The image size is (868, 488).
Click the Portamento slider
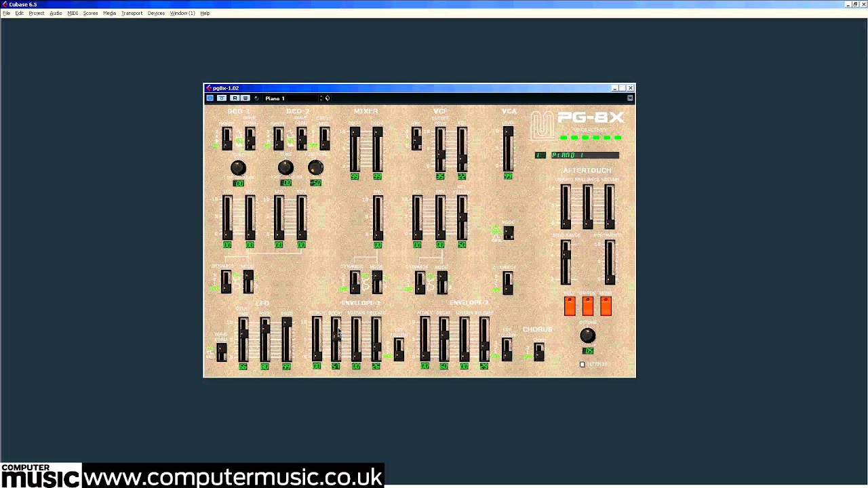click(610, 262)
